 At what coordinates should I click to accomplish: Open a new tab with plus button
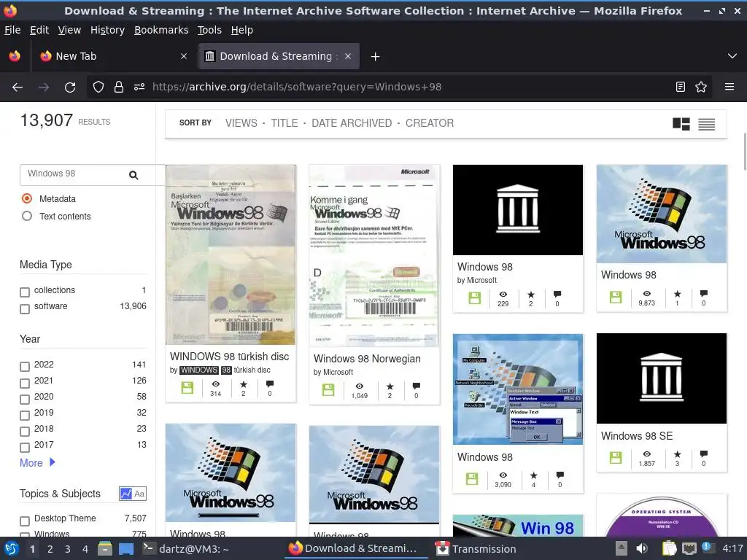pyautogui.click(x=376, y=57)
